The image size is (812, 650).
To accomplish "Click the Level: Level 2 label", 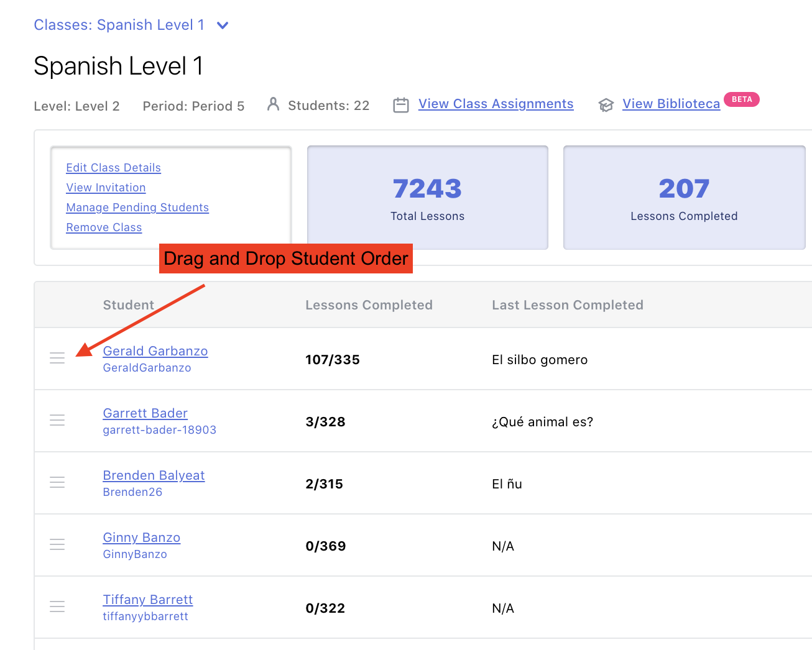I will pyautogui.click(x=76, y=106).
